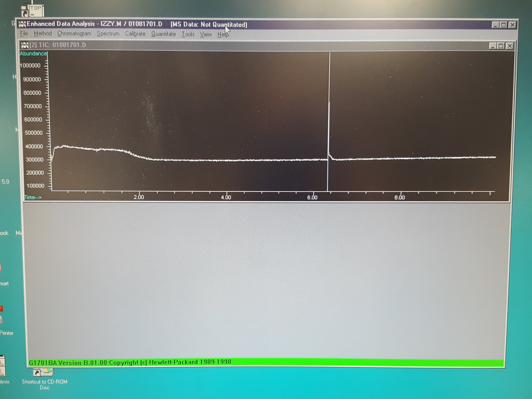Close the TIC 01081701.D window
Screen dimensions: 532x399
coord(510,46)
